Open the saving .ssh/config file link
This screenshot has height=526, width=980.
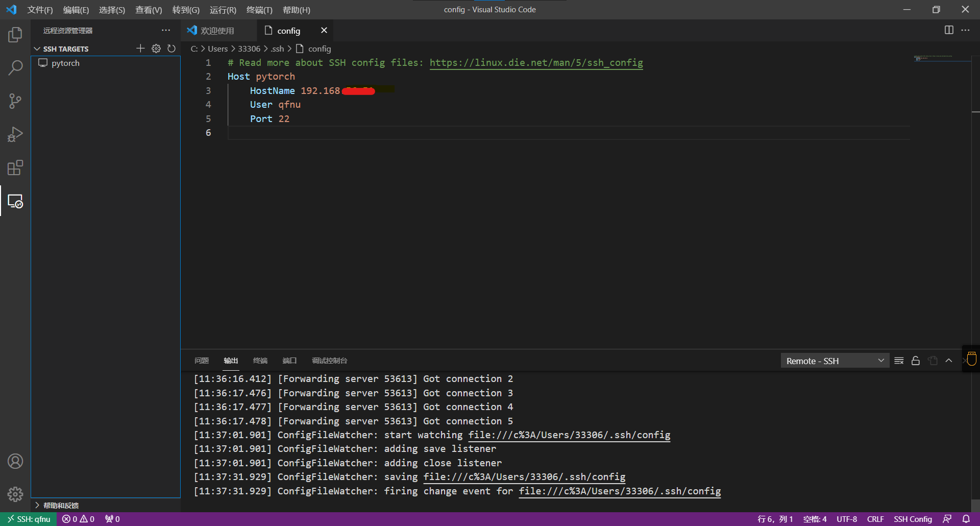[x=524, y=476]
